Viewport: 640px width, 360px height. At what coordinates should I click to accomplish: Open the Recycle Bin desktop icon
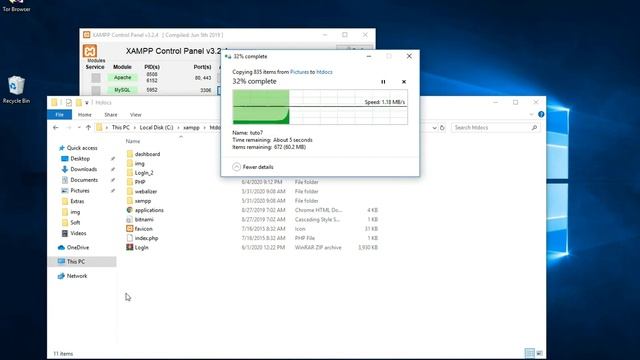[16, 89]
